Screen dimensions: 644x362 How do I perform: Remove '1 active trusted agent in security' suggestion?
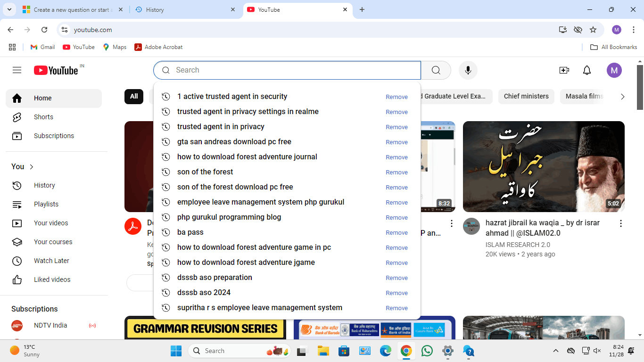(x=396, y=97)
